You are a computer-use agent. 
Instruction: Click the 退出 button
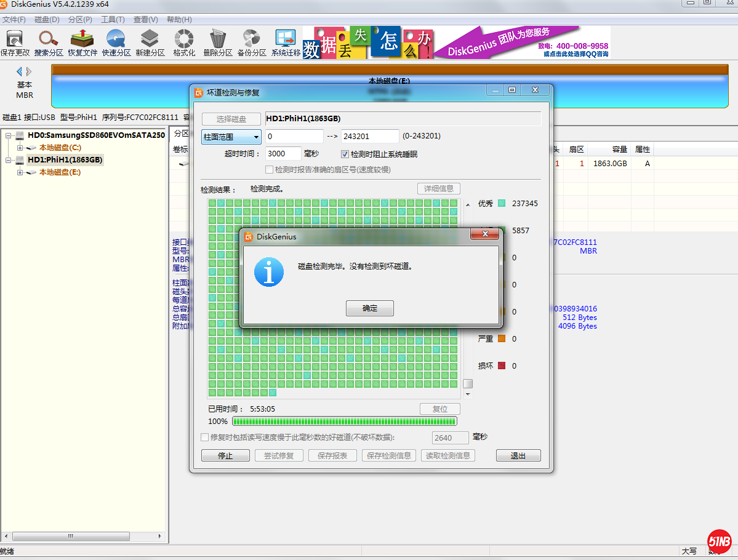[x=518, y=455]
